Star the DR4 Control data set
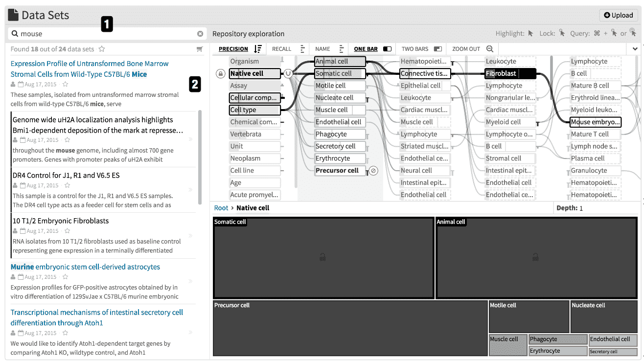 click(67, 185)
